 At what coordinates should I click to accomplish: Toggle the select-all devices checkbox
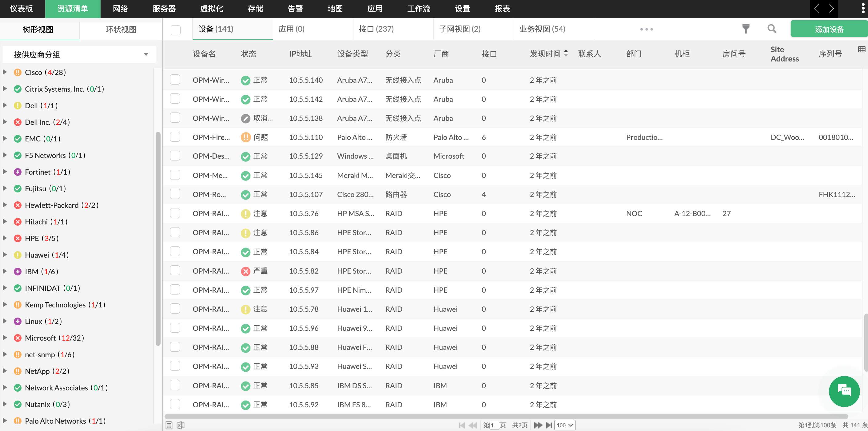coord(176,30)
